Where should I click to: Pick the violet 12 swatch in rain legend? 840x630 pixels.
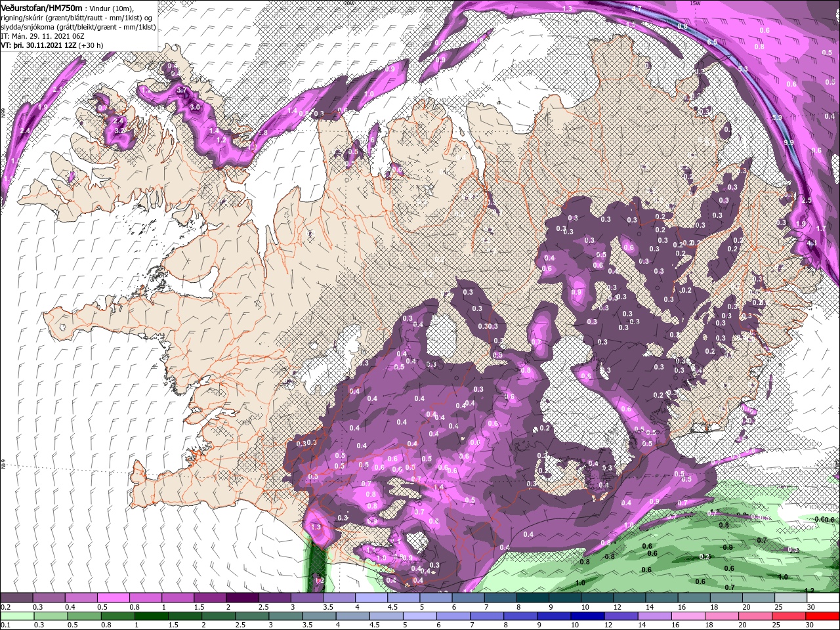coord(621,616)
